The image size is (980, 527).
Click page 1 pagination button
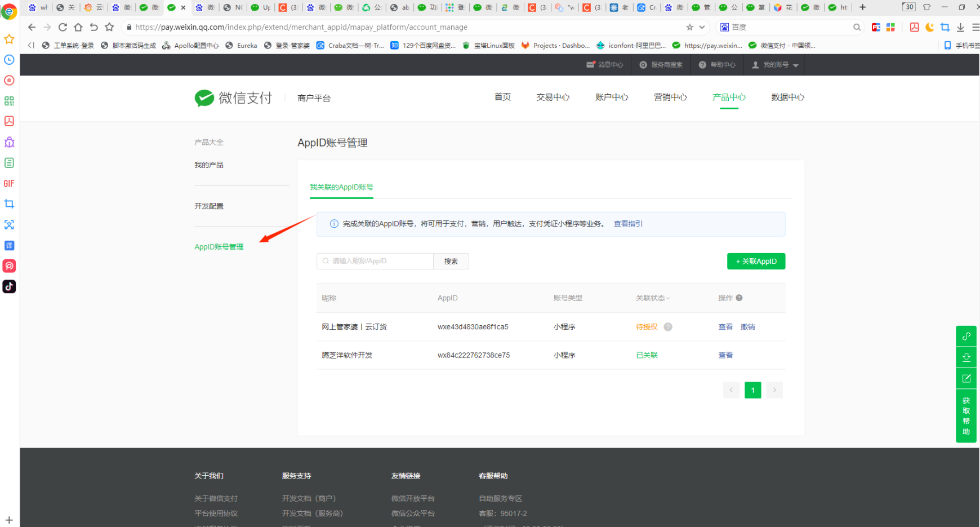pyautogui.click(x=752, y=390)
